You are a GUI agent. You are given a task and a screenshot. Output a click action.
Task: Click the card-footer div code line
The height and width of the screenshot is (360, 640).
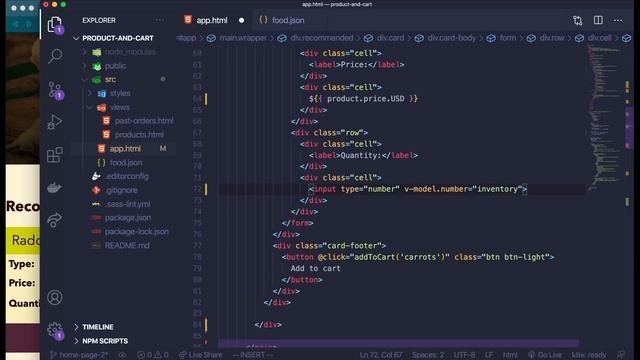point(329,246)
